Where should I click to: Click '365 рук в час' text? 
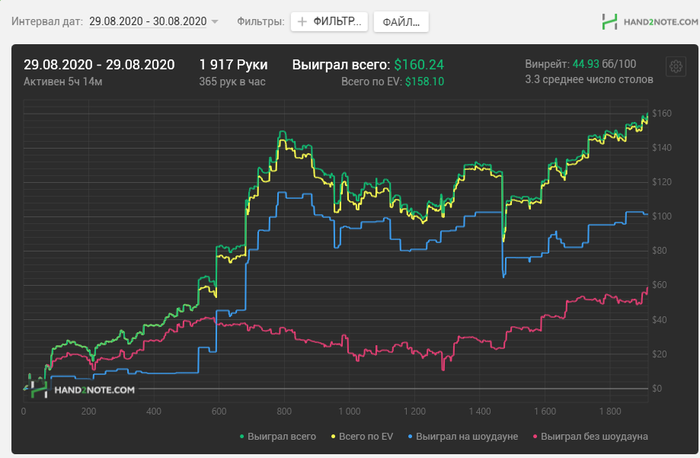[x=232, y=82]
